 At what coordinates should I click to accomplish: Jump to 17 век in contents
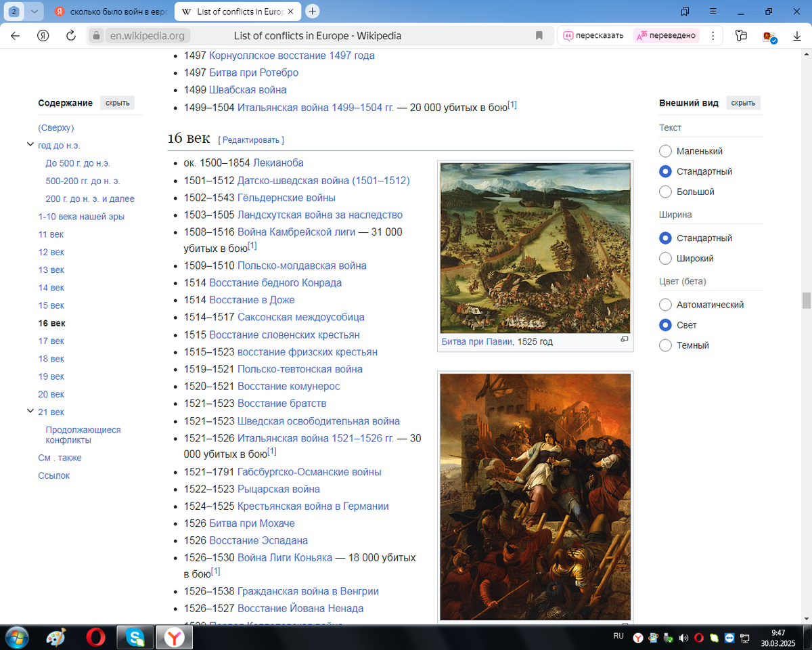pos(51,341)
